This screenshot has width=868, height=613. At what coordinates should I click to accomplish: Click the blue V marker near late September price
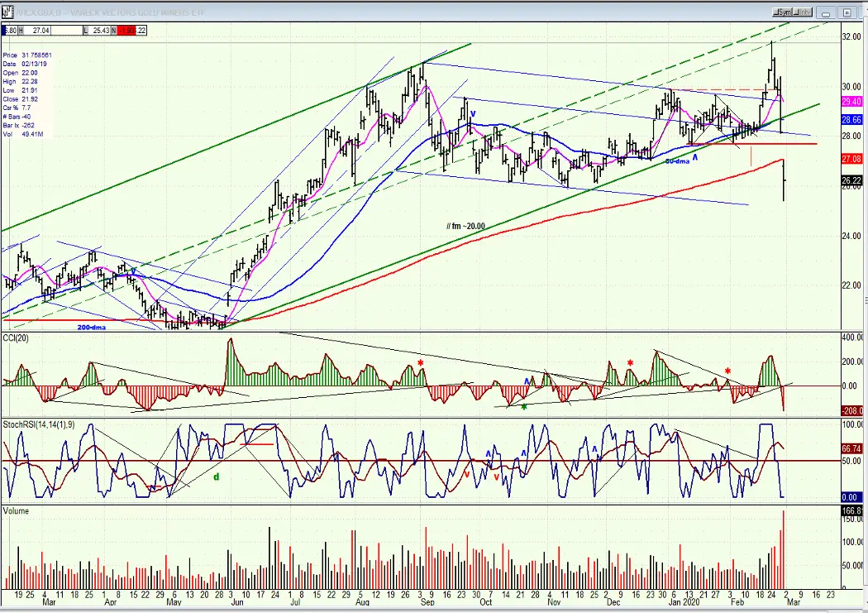(473, 114)
